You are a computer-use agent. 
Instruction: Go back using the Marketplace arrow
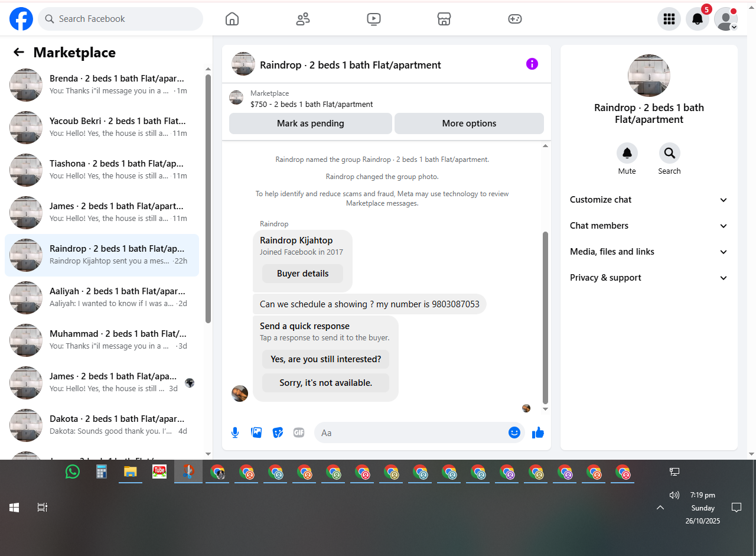coord(19,52)
